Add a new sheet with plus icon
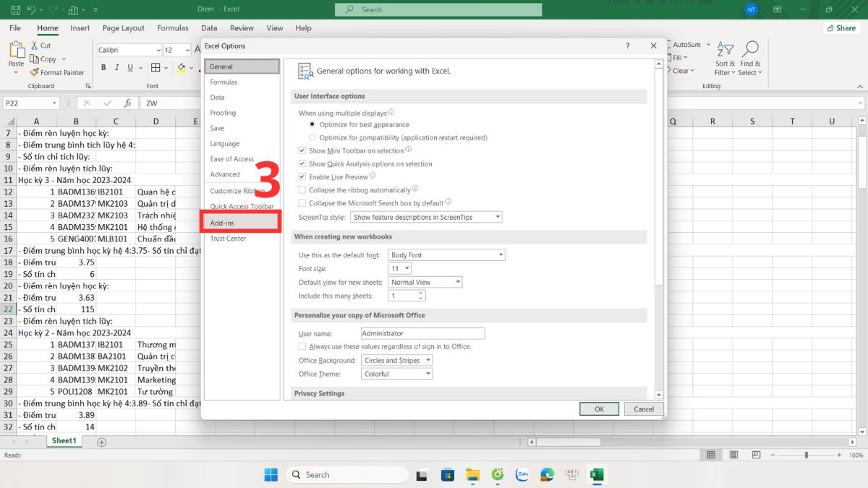 click(101, 442)
